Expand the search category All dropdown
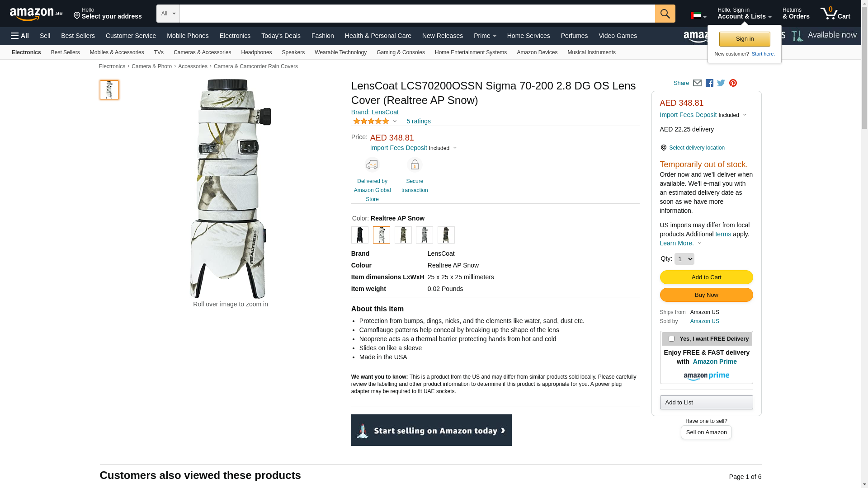The image size is (868, 488). 168,14
